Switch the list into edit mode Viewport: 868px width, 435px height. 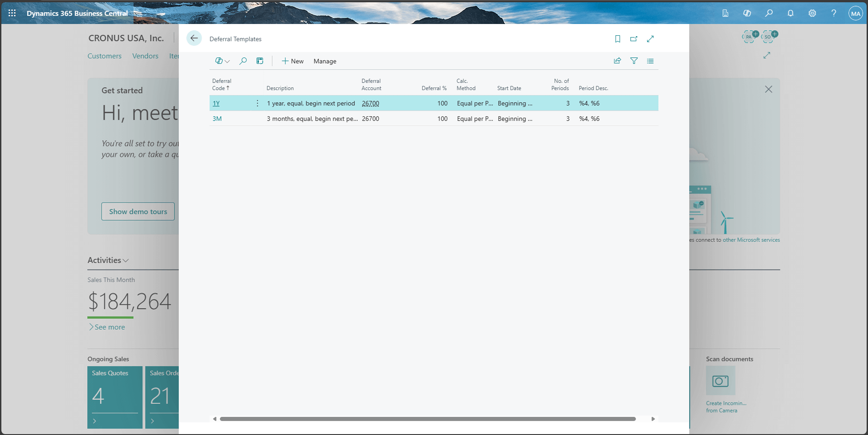(x=259, y=61)
